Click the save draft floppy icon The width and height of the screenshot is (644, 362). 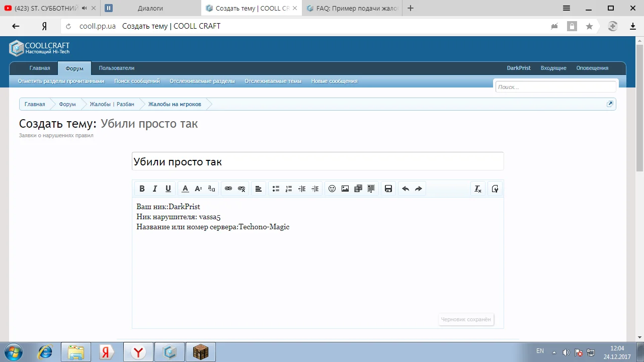click(388, 189)
